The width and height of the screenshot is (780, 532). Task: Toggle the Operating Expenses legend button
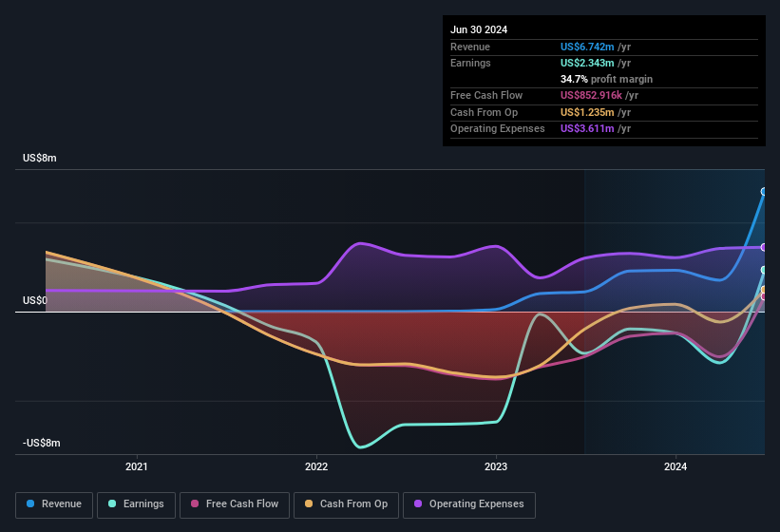tap(468, 504)
